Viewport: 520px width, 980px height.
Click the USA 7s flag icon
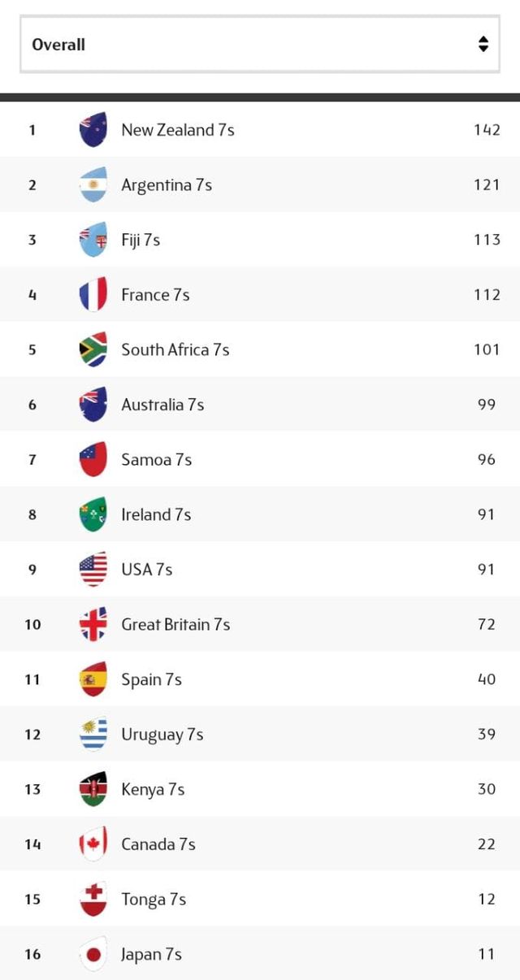click(93, 570)
